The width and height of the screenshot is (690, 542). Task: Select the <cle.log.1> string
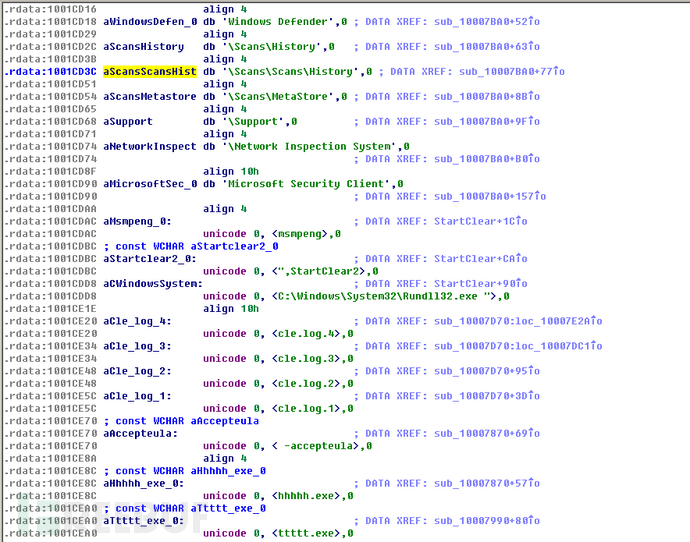click(x=306, y=409)
